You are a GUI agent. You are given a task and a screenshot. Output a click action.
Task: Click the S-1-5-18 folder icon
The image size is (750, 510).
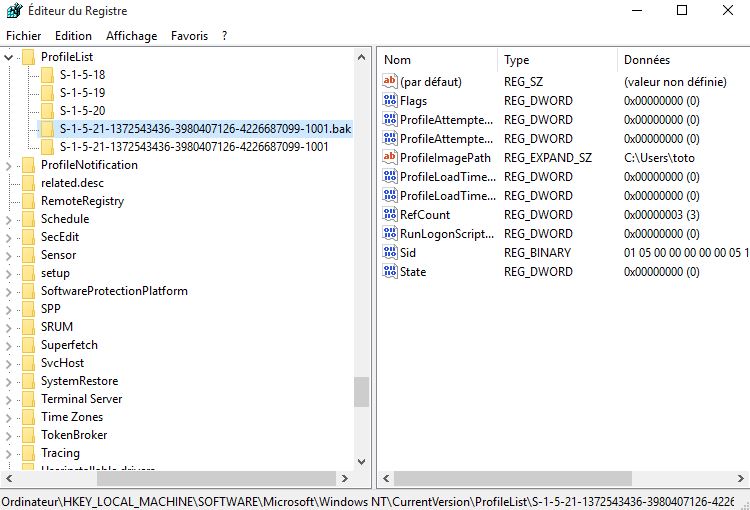point(47,75)
